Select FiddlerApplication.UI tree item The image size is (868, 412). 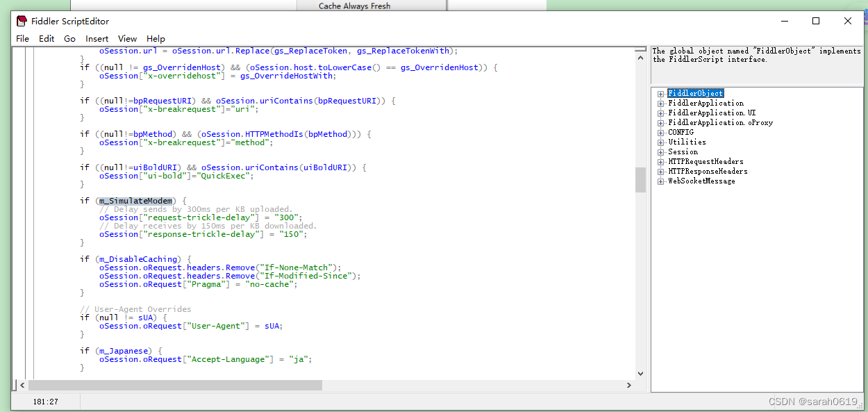tap(712, 113)
